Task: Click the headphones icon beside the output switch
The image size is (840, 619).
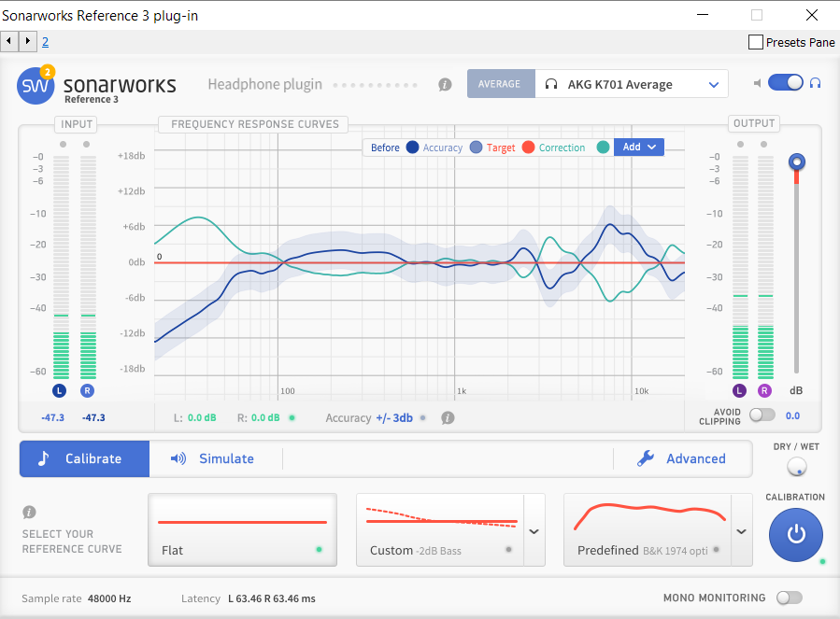Action: point(815,83)
